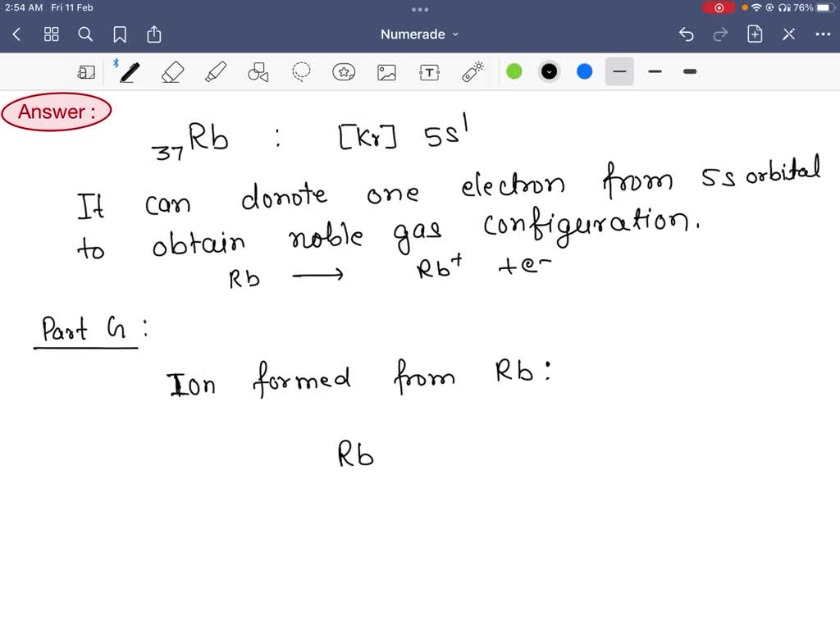This screenshot has width=840, height=630.
Task: Switch pen color to blue
Action: pos(584,72)
